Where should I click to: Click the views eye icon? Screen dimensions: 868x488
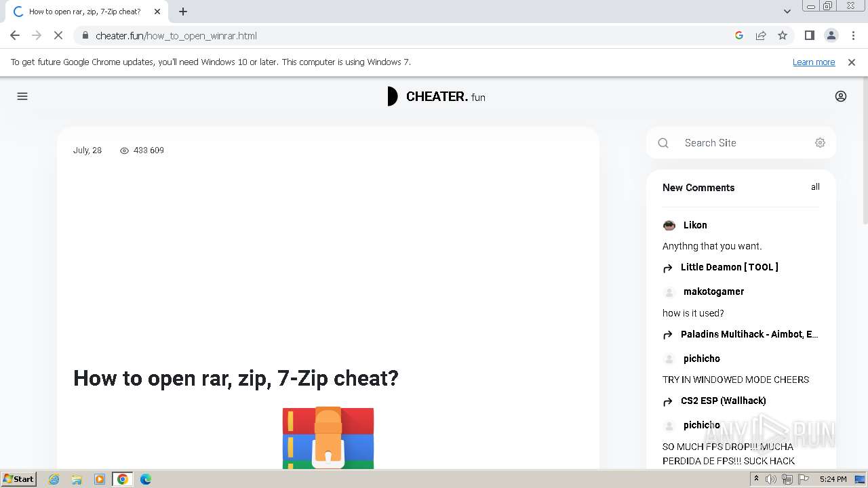coord(124,150)
